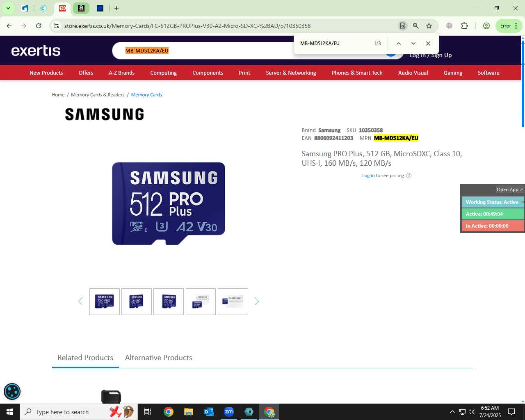Screen dimensions: 525x420
Task: Open Outlook from the taskbar
Action: tap(209, 412)
